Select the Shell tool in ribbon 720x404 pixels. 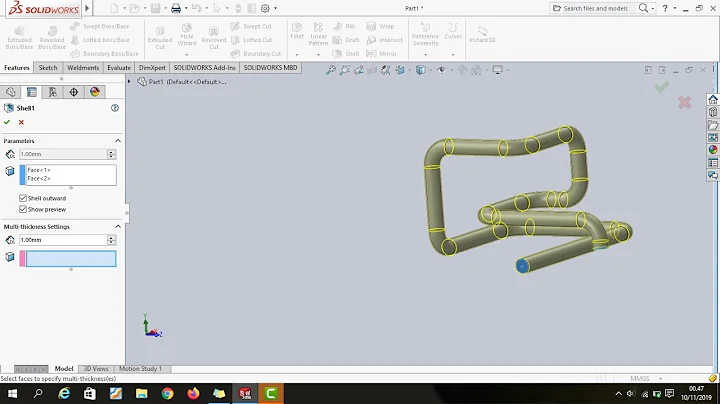[x=346, y=54]
